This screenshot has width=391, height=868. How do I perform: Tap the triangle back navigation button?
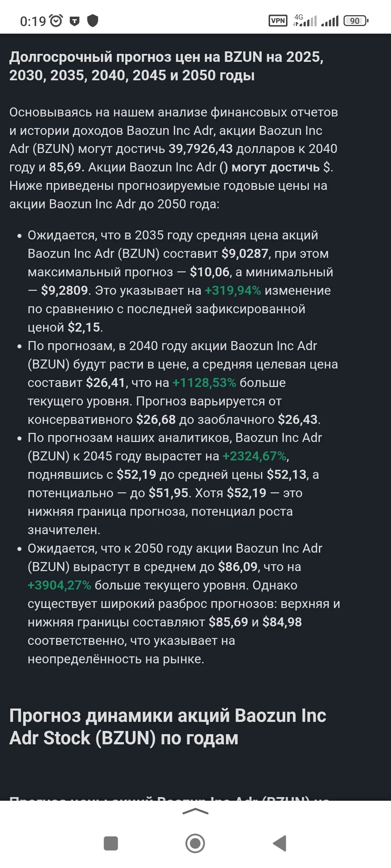(x=279, y=843)
